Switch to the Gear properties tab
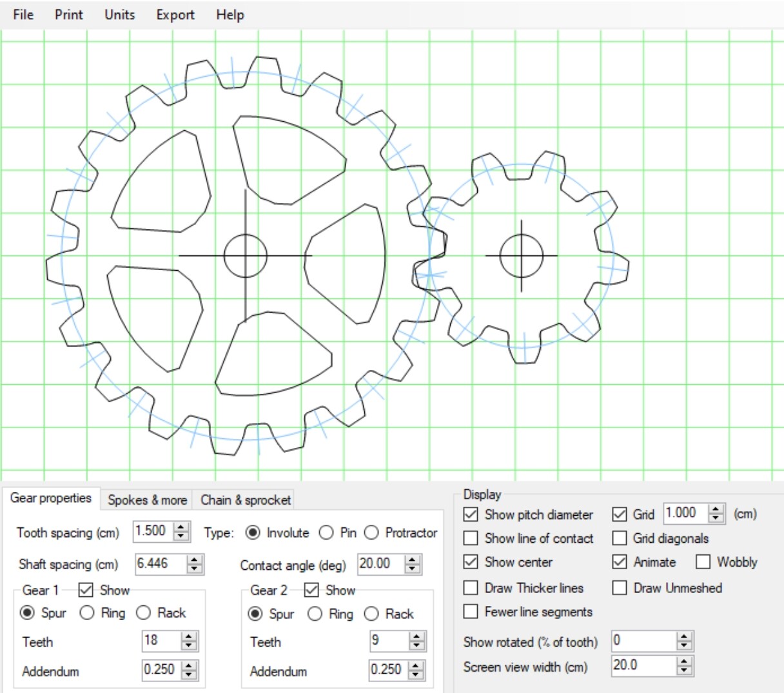 [x=51, y=498]
